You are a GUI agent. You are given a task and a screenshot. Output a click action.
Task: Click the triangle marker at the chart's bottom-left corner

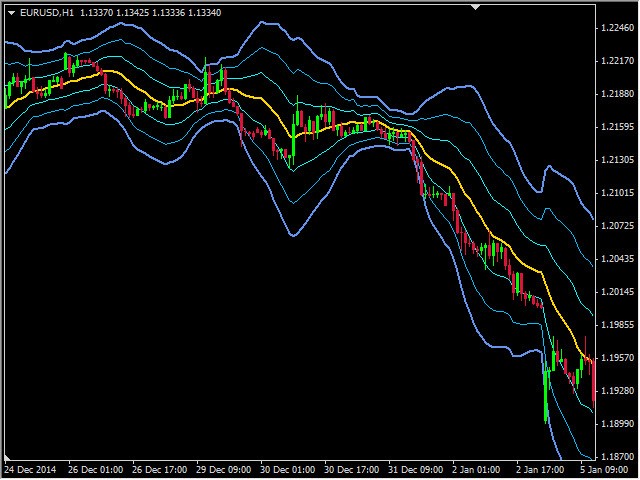pos(7,456)
